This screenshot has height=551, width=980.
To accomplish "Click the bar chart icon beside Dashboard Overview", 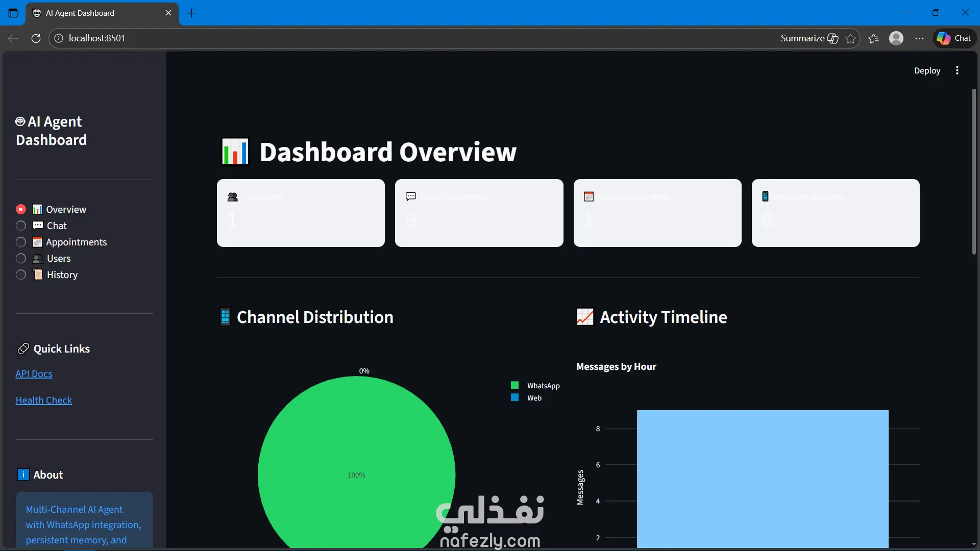I will (x=235, y=152).
